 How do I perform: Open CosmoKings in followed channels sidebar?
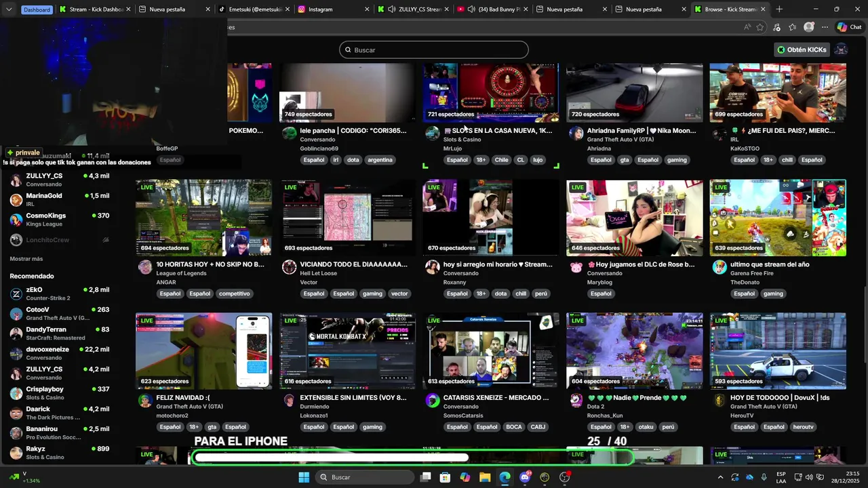60,220
